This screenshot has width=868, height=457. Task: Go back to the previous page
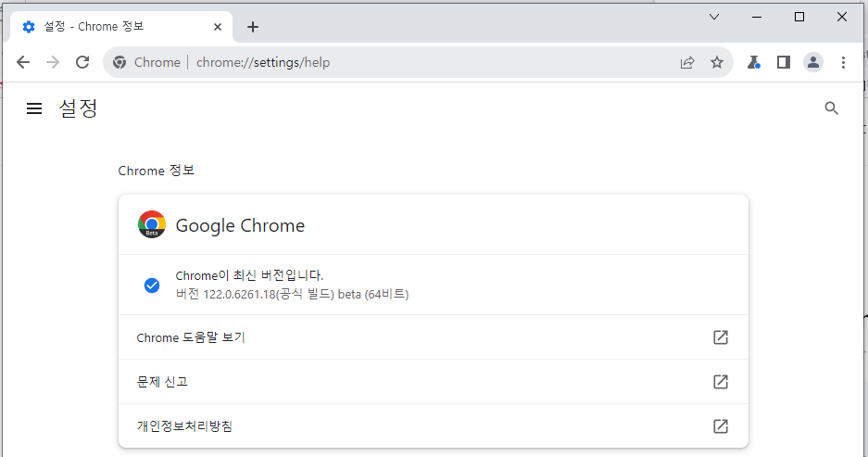23,62
